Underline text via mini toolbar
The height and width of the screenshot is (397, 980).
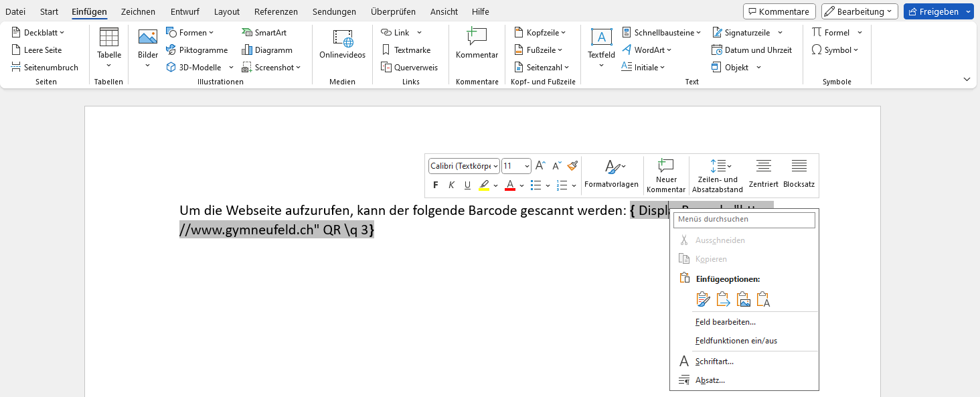[x=467, y=185]
